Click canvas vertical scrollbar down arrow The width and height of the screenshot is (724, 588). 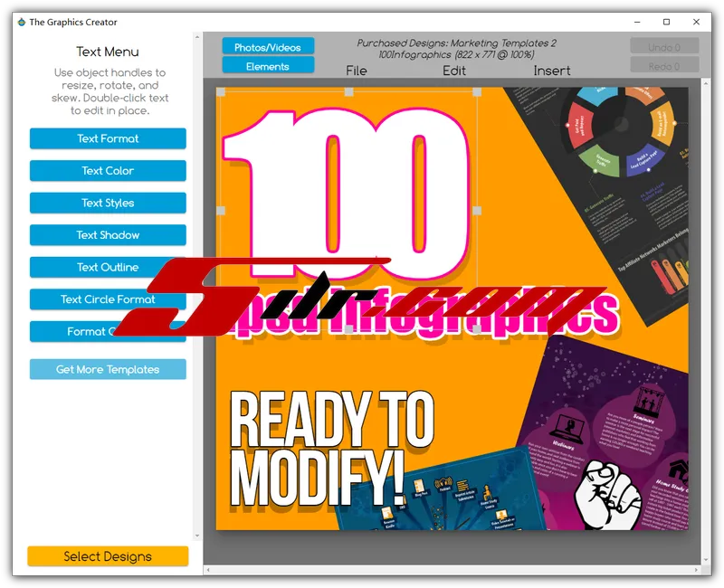[x=706, y=560]
